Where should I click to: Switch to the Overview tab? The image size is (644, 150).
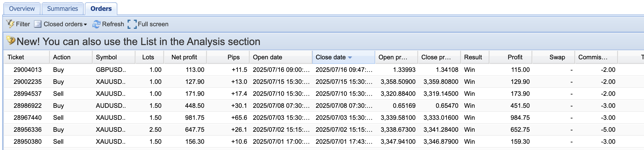point(22,9)
